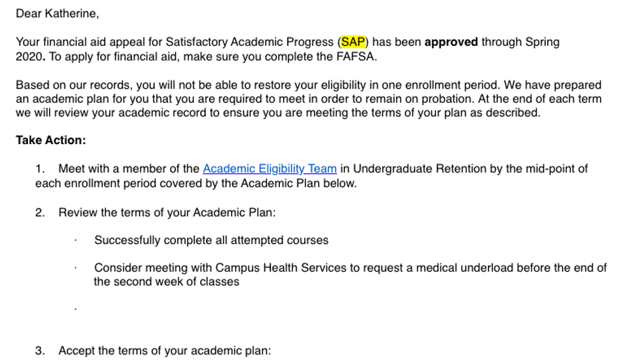Click "Successfully complete all attempted courses" bullet

[211, 240]
